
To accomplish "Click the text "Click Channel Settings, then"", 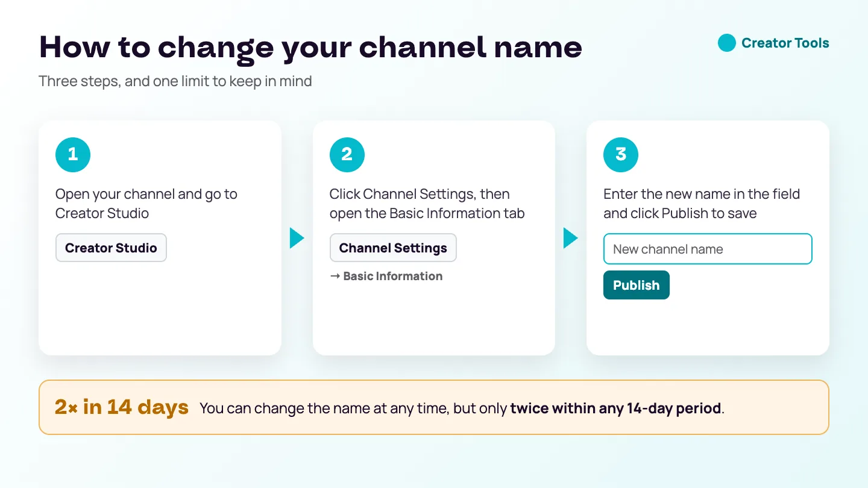I will pyautogui.click(x=420, y=194).
